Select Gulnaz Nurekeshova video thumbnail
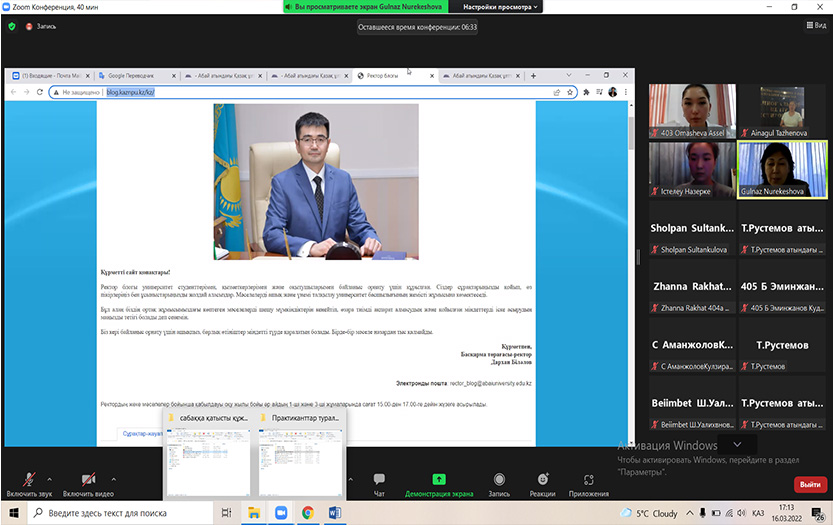 tap(782, 170)
